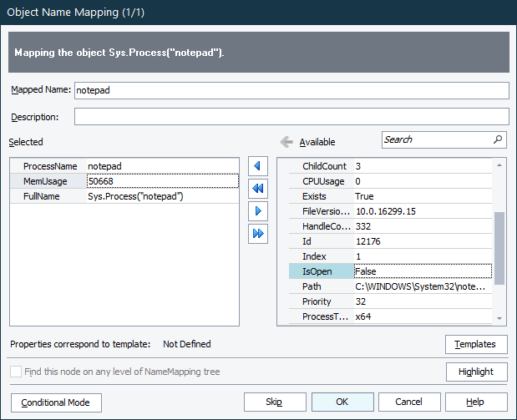The image size is (517, 420).
Task: Toggle 'Find this node on any level' checkbox
Action: (17, 372)
